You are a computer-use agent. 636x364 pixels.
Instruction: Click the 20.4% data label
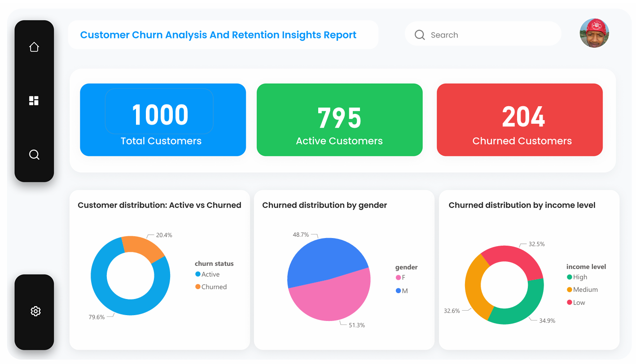tap(164, 235)
